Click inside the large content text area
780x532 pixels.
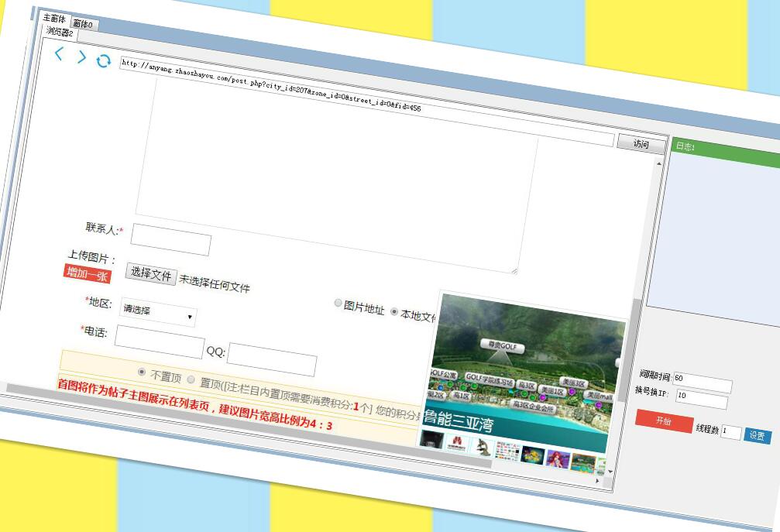337,176
